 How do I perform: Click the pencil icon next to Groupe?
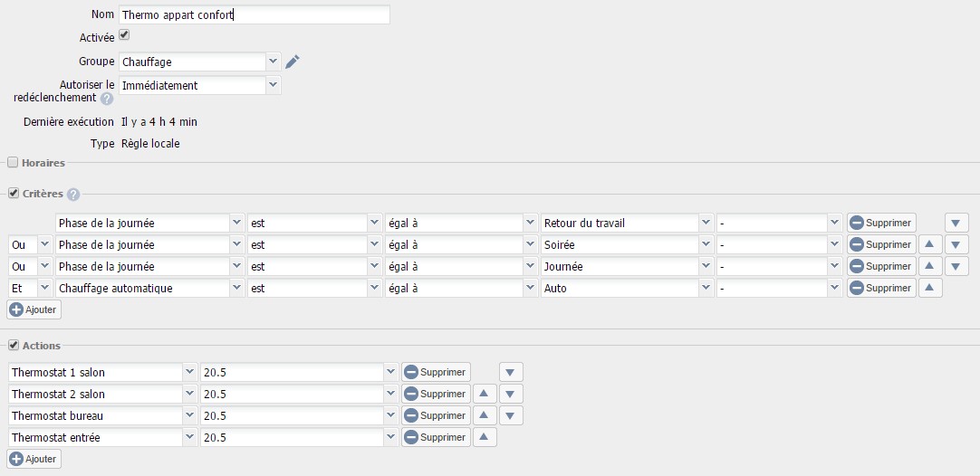click(x=292, y=62)
